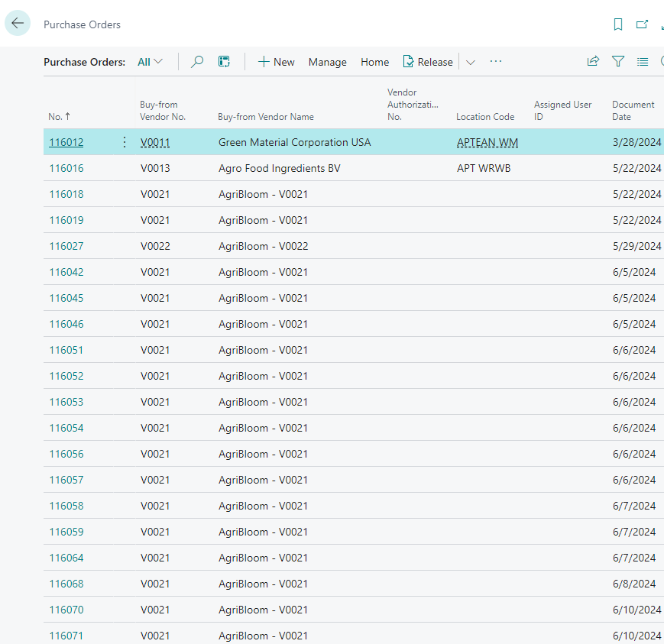The image size is (664, 644).
Task: Open the Manage menu
Action: pos(327,62)
